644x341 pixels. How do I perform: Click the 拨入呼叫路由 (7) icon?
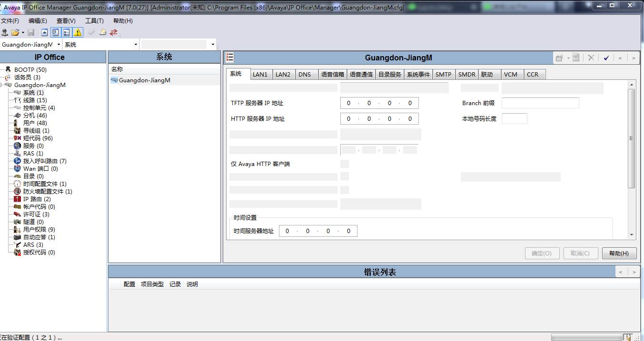[18, 161]
